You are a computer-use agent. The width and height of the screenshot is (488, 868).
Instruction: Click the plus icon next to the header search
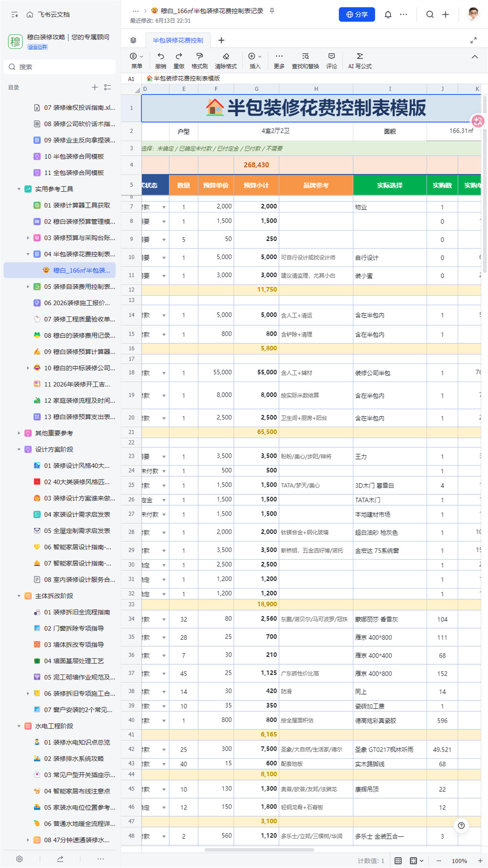(446, 15)
